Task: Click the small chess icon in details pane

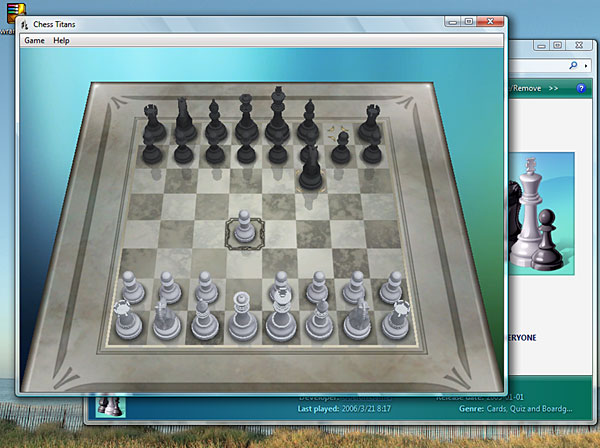Action: (x=111, y=407)
